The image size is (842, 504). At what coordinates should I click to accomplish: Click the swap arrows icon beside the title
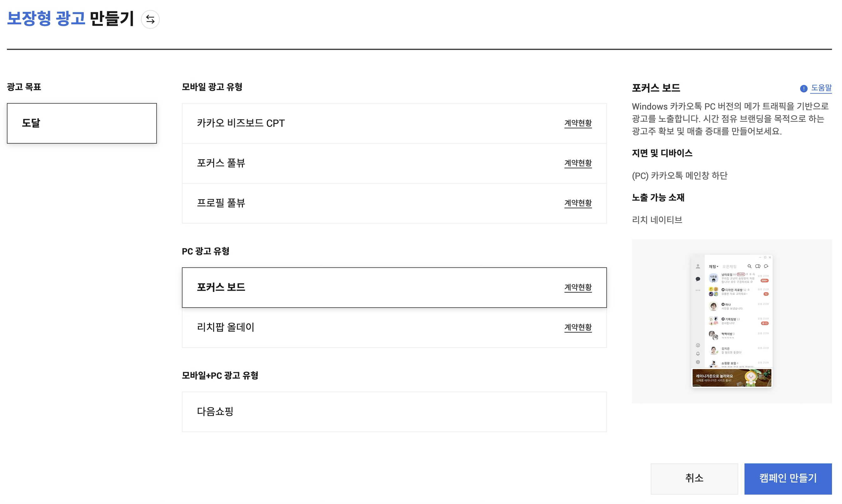(x=150, y=19)
